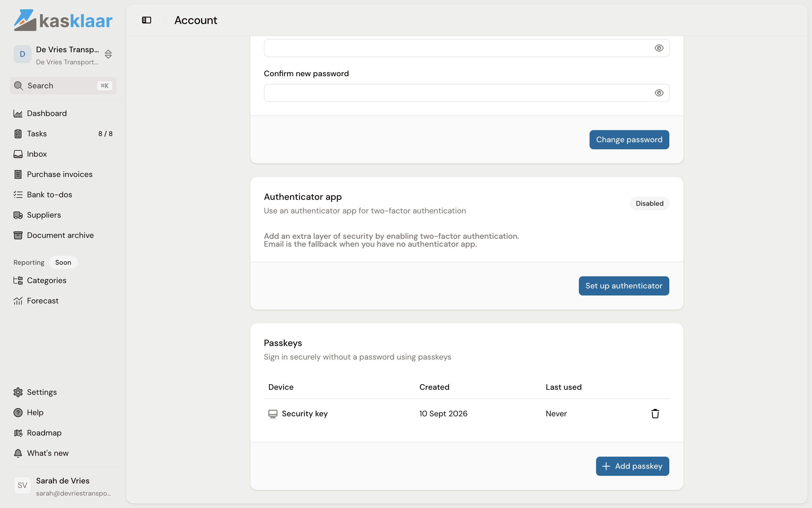Click the Last used column header

pos(563,387)
